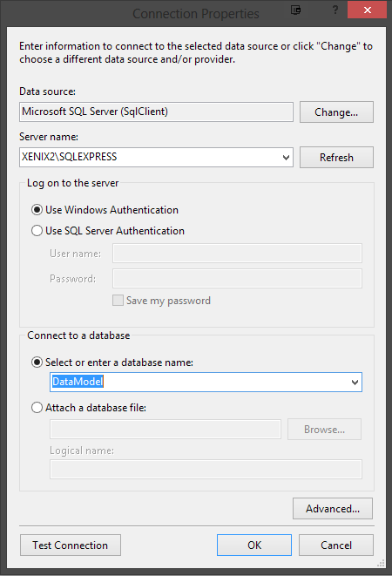Click into the DataModel database name field
The width and height of the screenshot is (392, 576).
(199, 382)
